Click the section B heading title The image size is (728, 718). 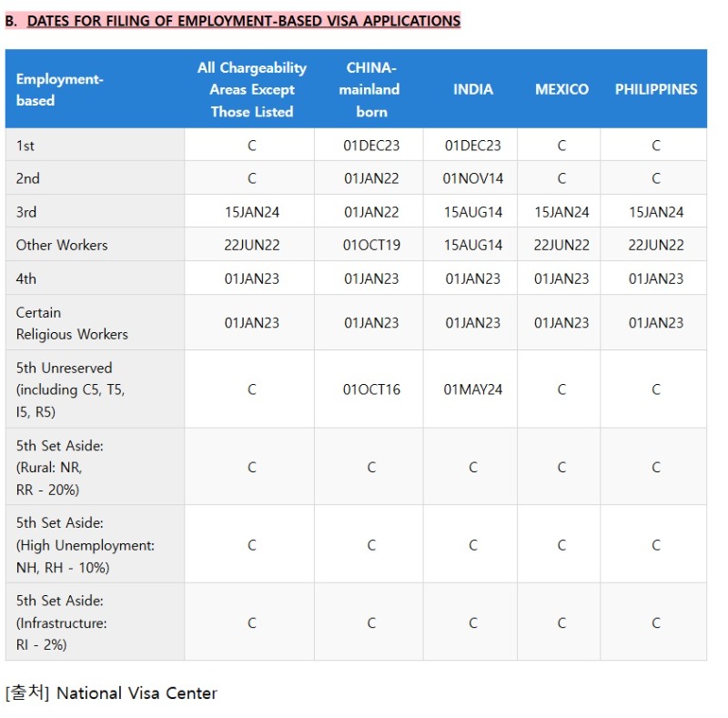click(x=233, y=21)
